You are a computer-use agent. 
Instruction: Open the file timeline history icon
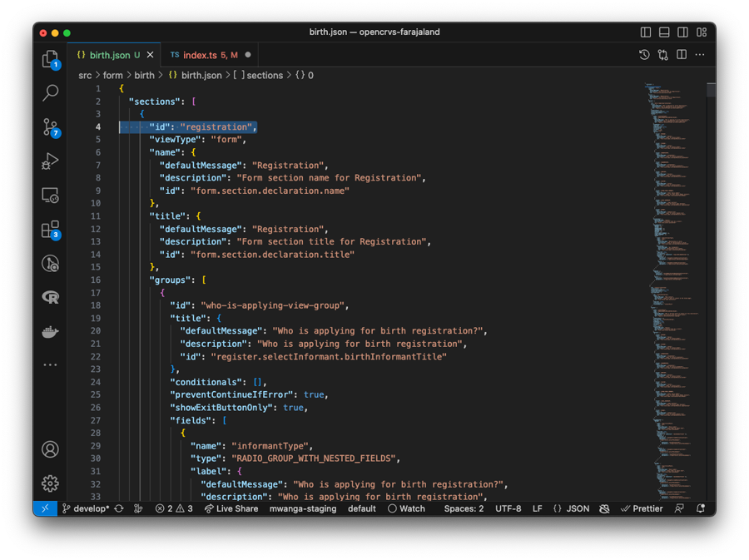coord(644,55)
